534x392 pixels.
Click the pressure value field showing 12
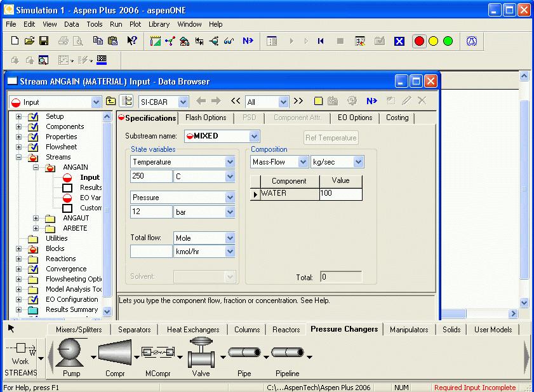click(x=151, y=212)
